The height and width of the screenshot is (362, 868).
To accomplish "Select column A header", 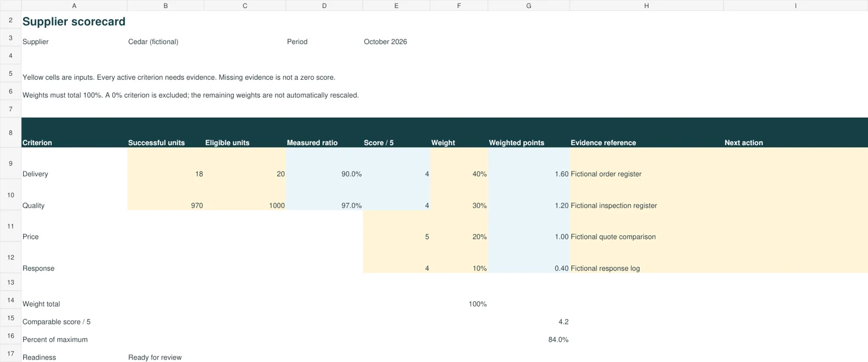I will [74, 5].
